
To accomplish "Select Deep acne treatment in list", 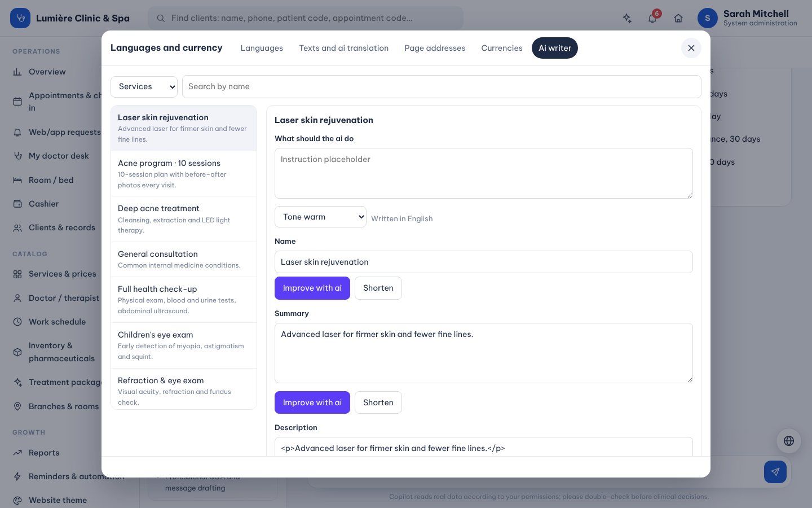I will point(184,219).
